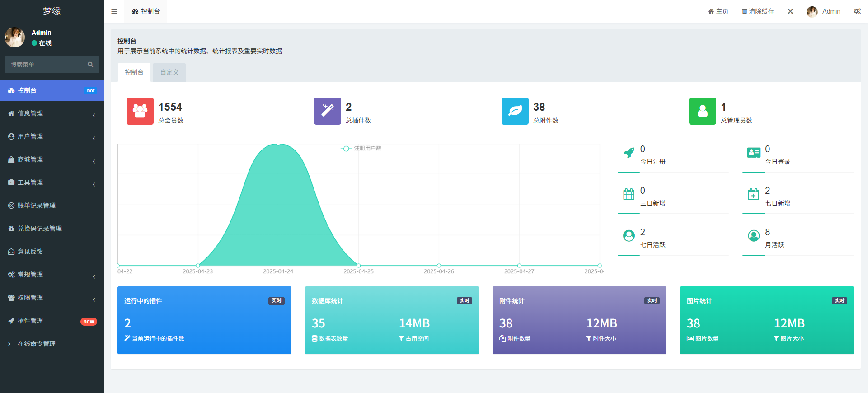The width and height of the screenshot is (868, 393).
Task: Click the red total members icon
Action: click(140, 111)
